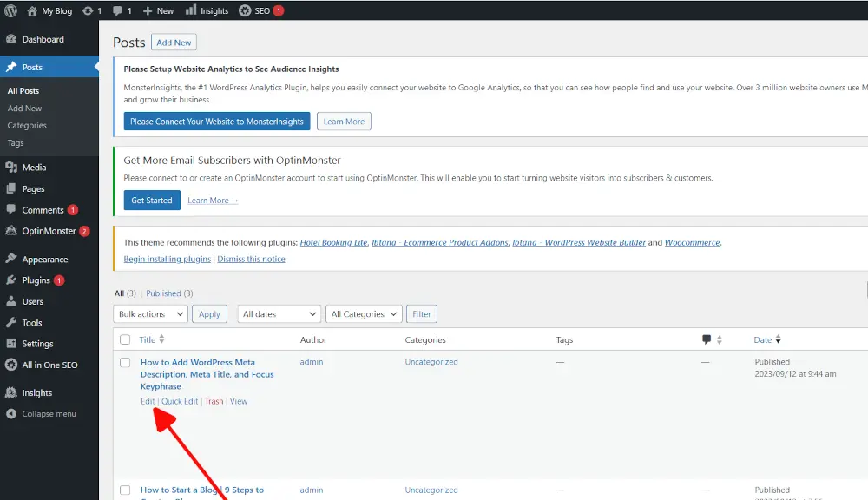Image resolution: width=868 pixels, height=500 pixels.
Task: Tick checkbox for How to Start a Blog post
Action: point(125,490)
